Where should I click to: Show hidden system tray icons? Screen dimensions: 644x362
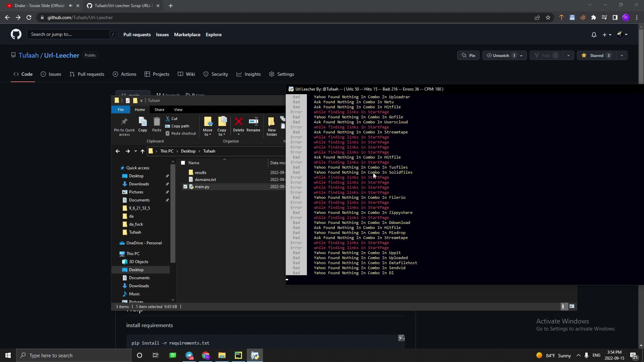pyautogui.click(x=578, y=355)
